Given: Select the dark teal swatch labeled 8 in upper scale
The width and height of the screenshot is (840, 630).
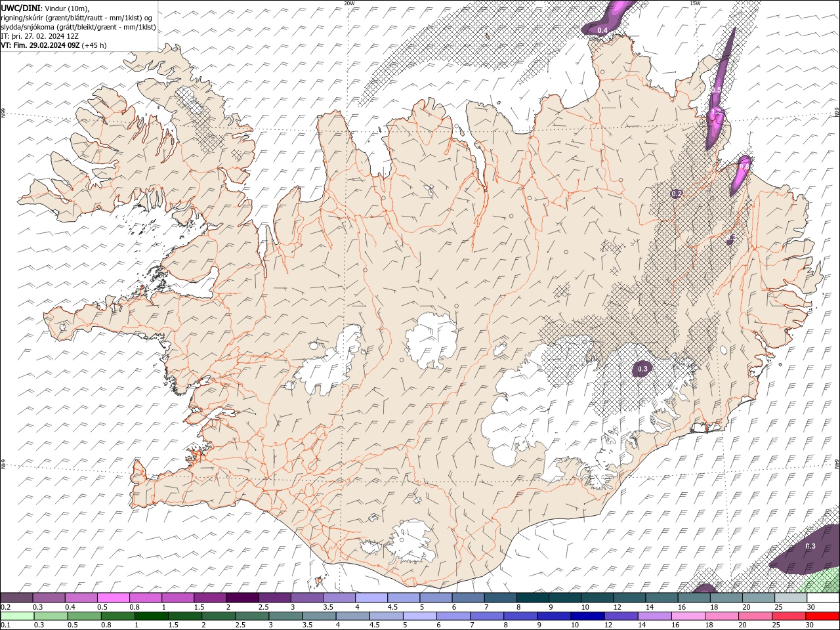Looking at the screenshot, I should [533, 598].
